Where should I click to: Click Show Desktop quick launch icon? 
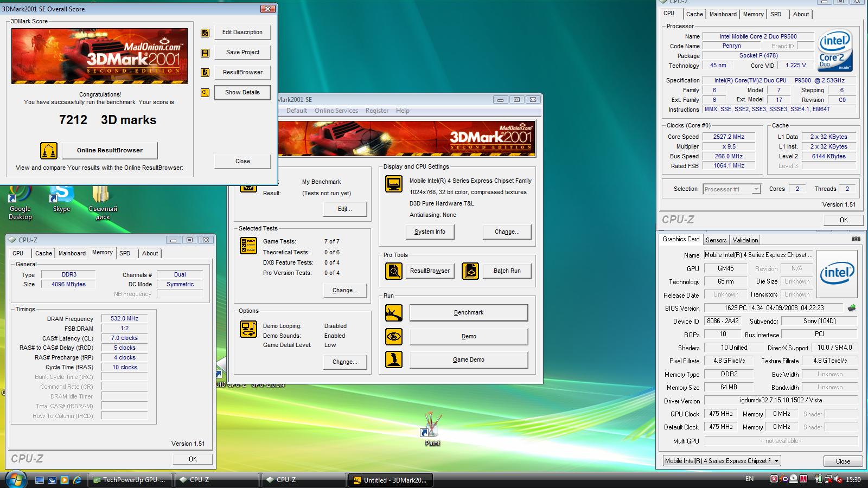tap(40, 480)
